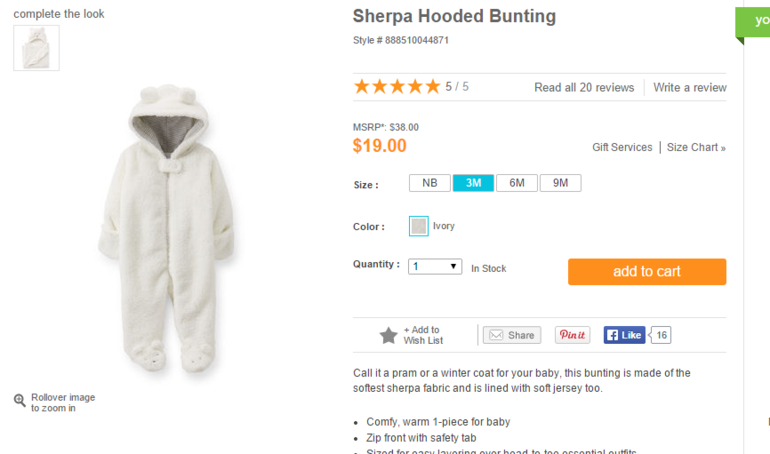Select size NB
The width and height of the screenshot is (770, 454).
coord(430,183)
